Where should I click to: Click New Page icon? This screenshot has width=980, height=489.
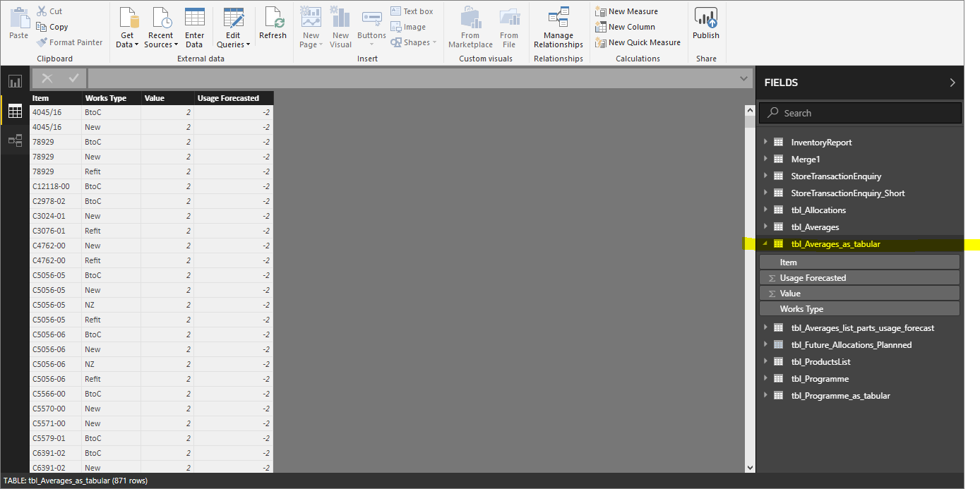click(x=311, y=17)
